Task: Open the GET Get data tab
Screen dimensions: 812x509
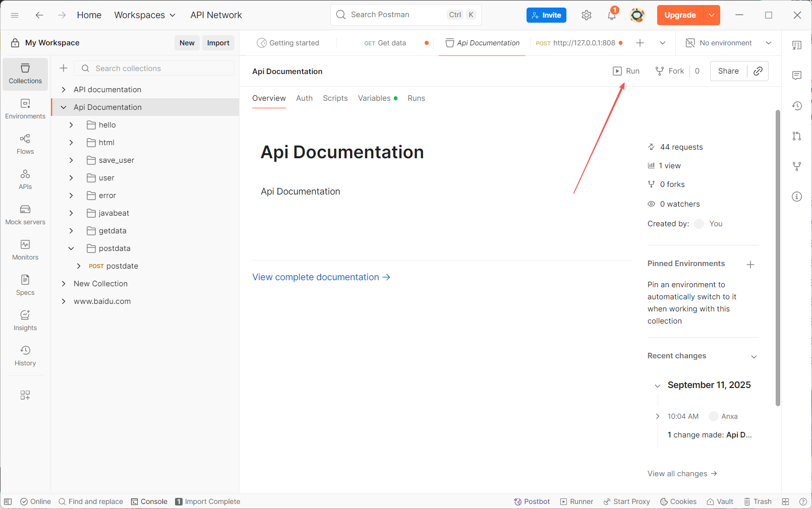Action: 385,43
